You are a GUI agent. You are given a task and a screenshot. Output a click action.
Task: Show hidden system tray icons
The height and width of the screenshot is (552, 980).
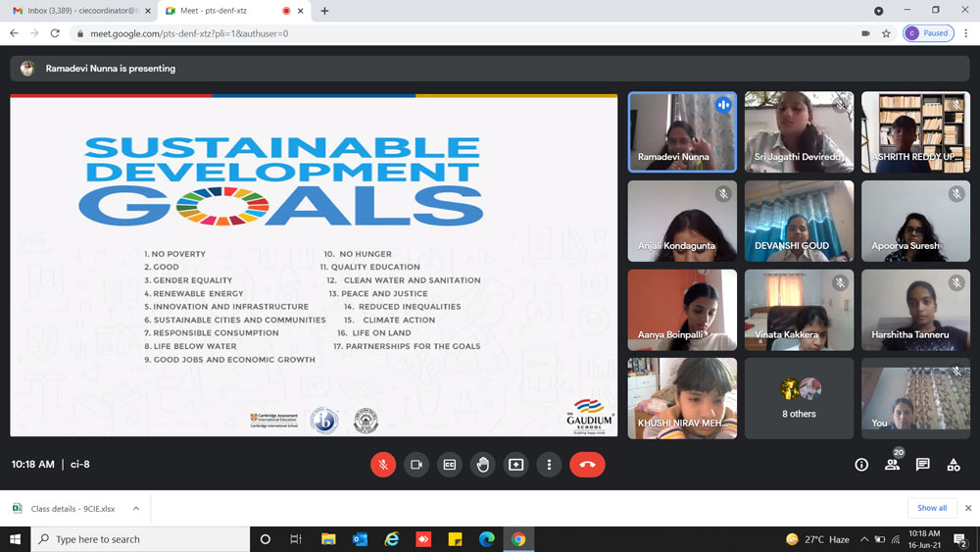(864, 539)
